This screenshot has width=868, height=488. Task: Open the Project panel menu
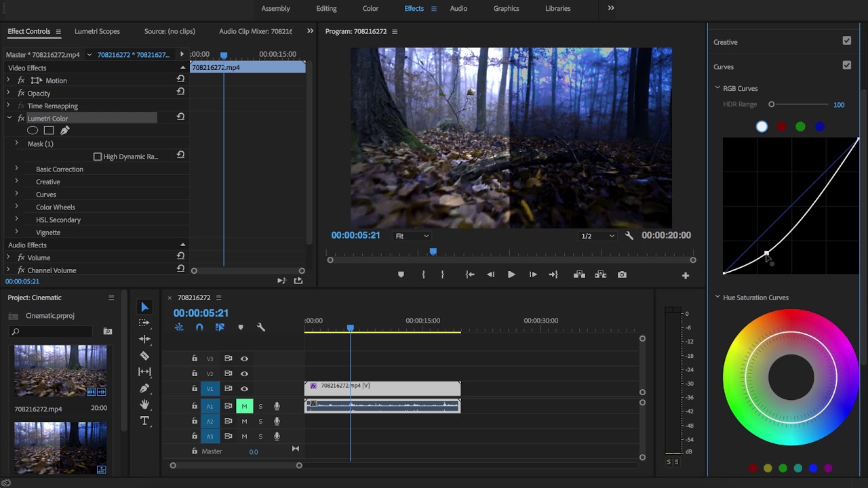111,298
